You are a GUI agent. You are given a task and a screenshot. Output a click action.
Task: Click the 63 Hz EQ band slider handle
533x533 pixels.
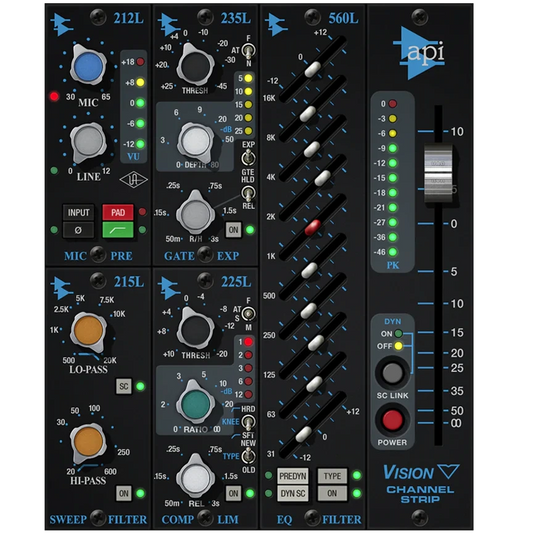[314, 383]
